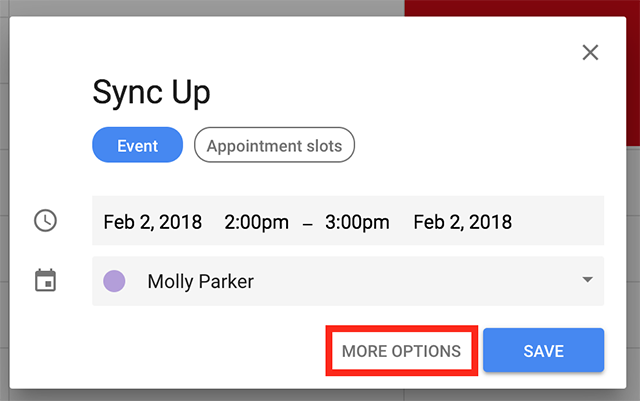Click the dimmed calendar area left of the dialog
The height and width of the screenshot is (401, 640).
click(x=5, y=200)
